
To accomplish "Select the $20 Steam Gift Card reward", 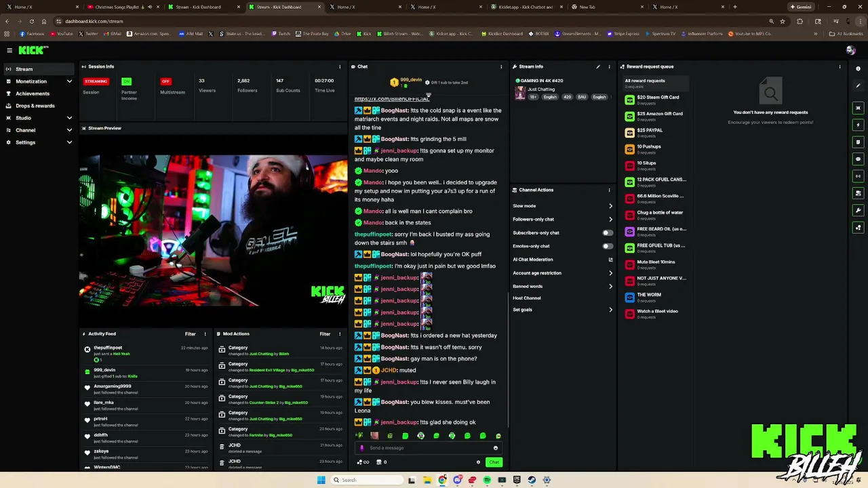I will click(x=654, y=100).
